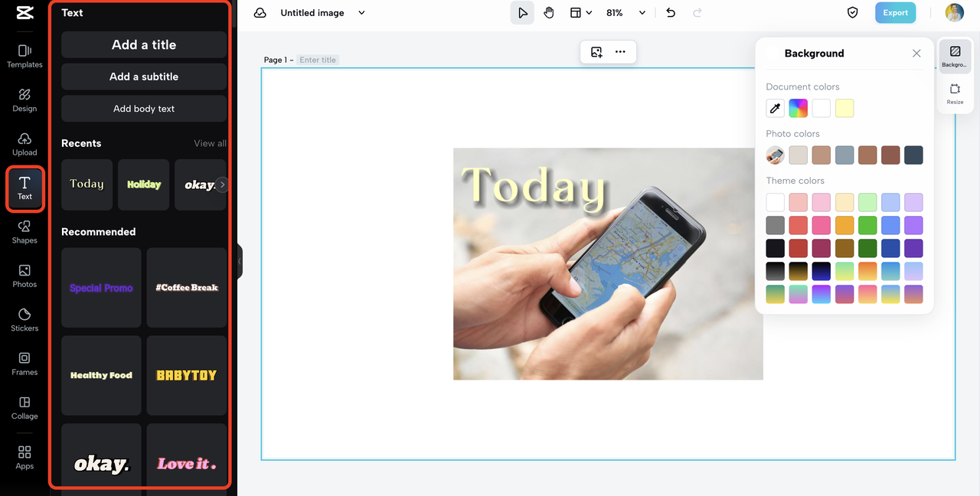Close the Background panel

point(916,54)
